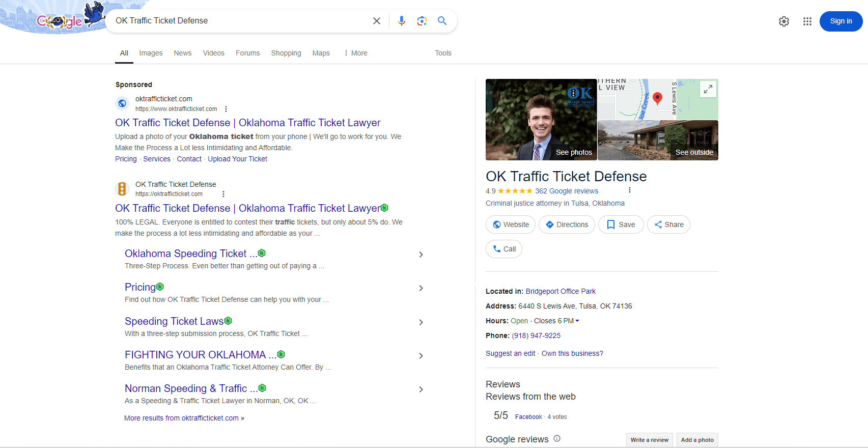Image resolution: width=868 pixels, height=448 pixels.
Task: Switch to the News tab
Action: 183,53
